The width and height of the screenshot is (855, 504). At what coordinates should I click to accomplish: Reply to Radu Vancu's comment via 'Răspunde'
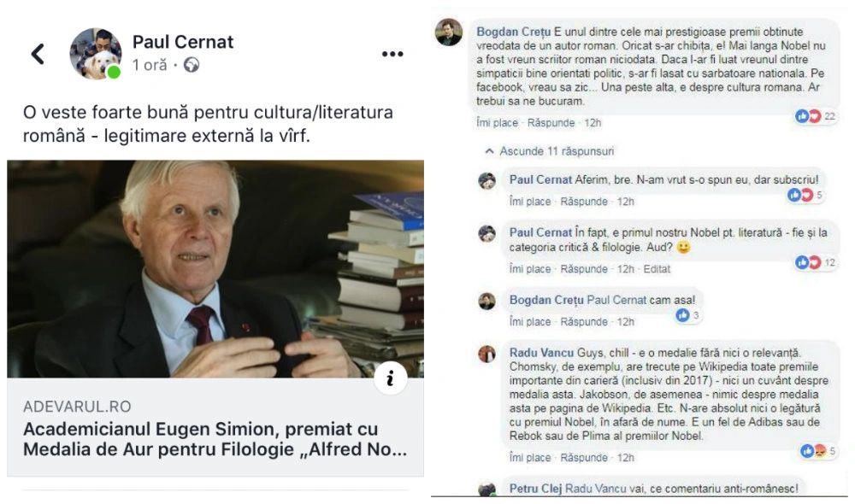point(584,458)
